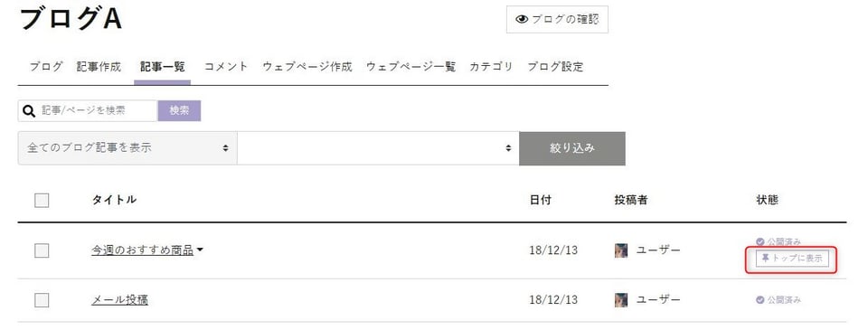Check the box for メール投稿

42,300
